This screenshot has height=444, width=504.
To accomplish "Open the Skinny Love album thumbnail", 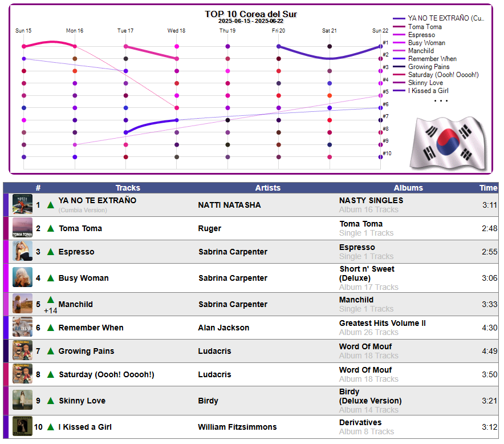I will 22,401.
